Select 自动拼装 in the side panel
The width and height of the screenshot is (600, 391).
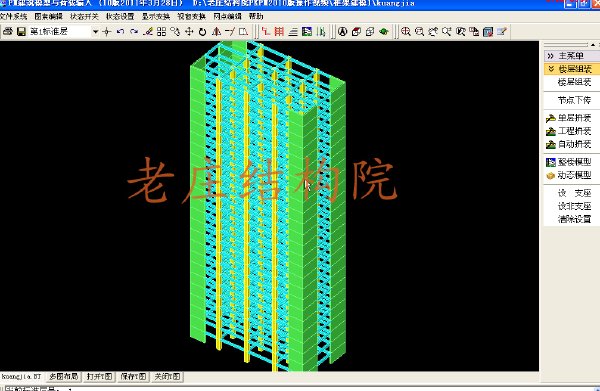point(569,144)
